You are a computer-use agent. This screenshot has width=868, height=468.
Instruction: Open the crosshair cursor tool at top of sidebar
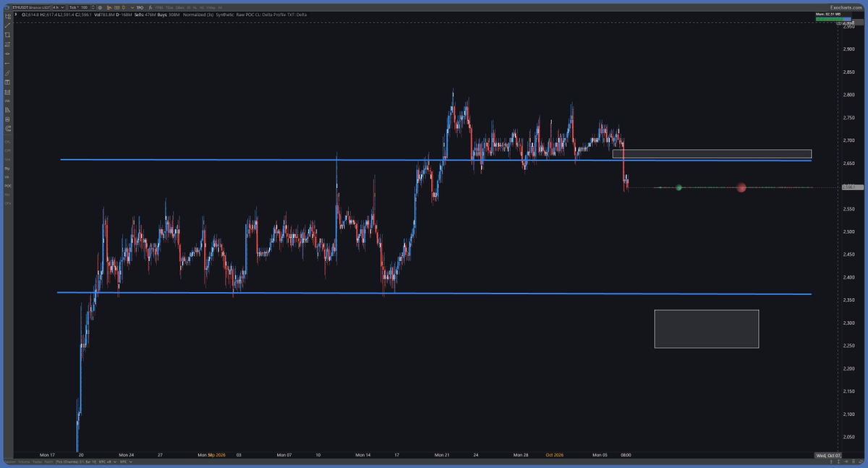pyautogui.click(x=7, y=16)
